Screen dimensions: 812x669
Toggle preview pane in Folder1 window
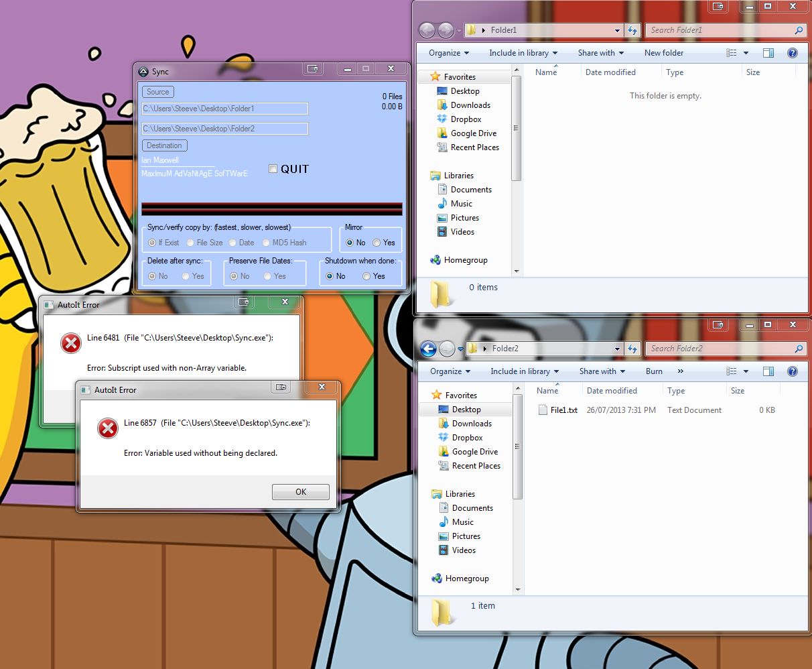click(768, 53)
